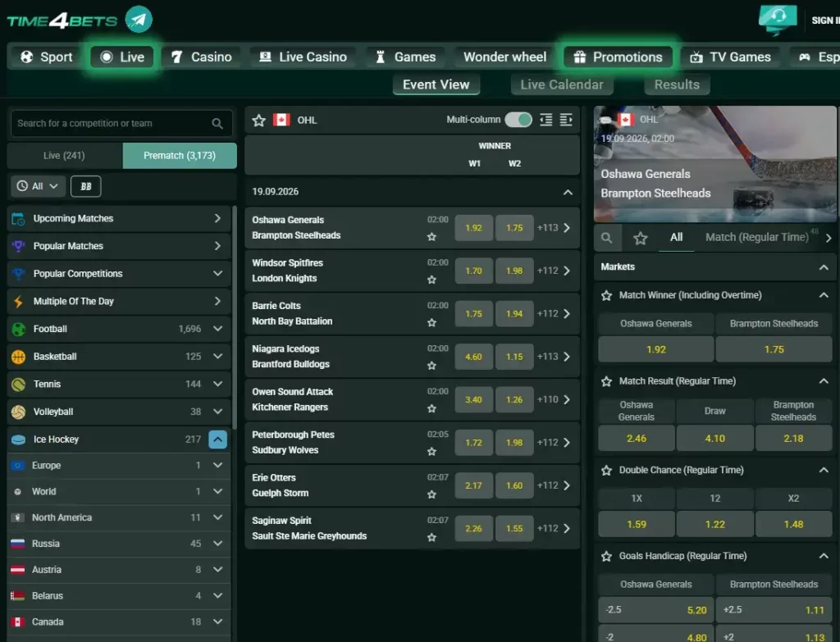This screenshot has width=840, height=642.
Task: Favorite the Match Result (Regular Time) market
Action: click(x=606, y=381)
